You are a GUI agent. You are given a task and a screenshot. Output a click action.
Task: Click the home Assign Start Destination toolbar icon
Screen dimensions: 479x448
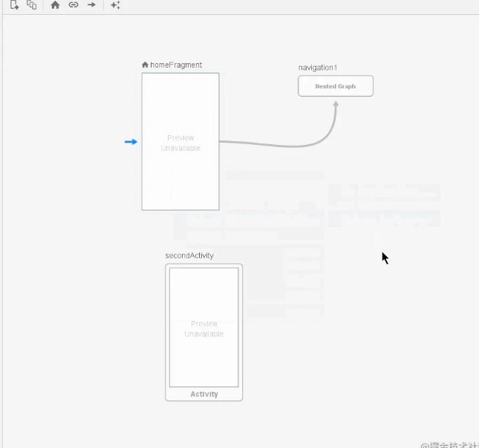tap(55, 5)
